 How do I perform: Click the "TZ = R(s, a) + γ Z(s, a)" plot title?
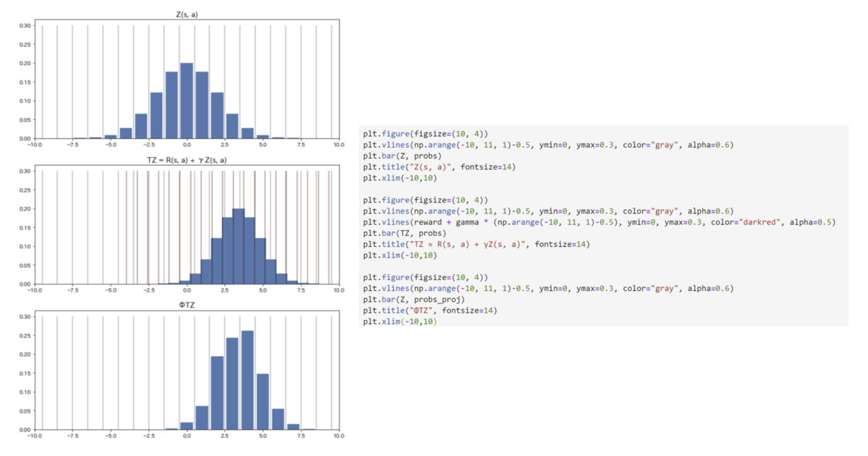tap(187, 159)
